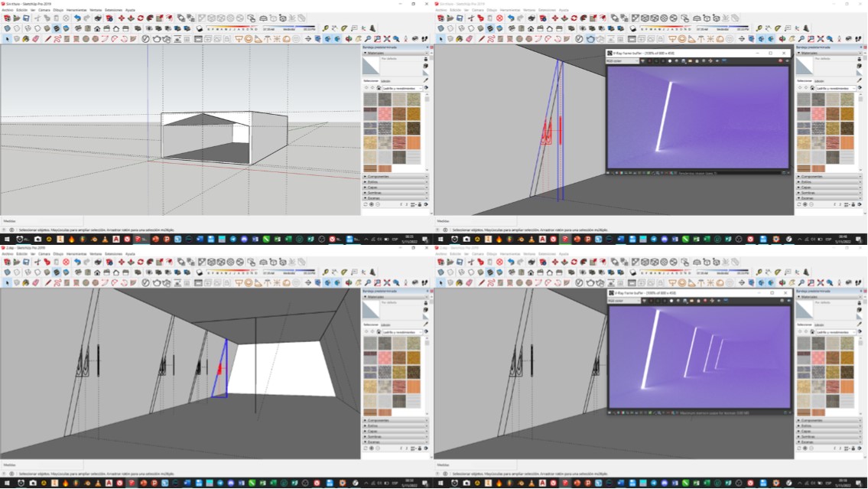This screenshot has height=489, width=868.
Task: Switch to Seleccionar tab in bottom-left materials panel
Action: (370, 325)
